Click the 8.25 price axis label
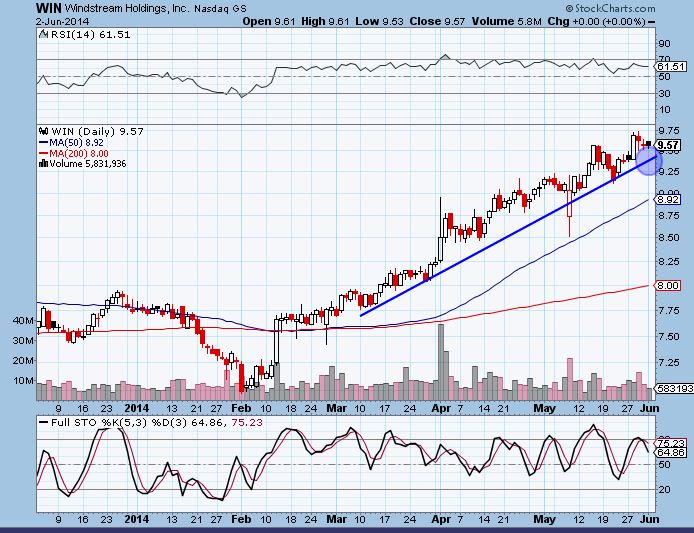 pyautogui.click(x=669, y=262)
